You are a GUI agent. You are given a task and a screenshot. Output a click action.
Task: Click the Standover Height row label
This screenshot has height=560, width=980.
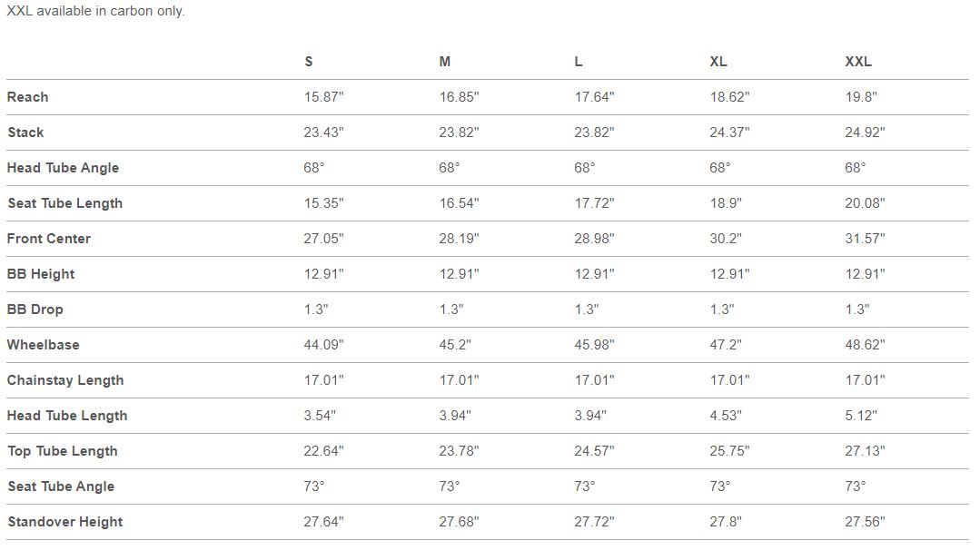[64, 522]
